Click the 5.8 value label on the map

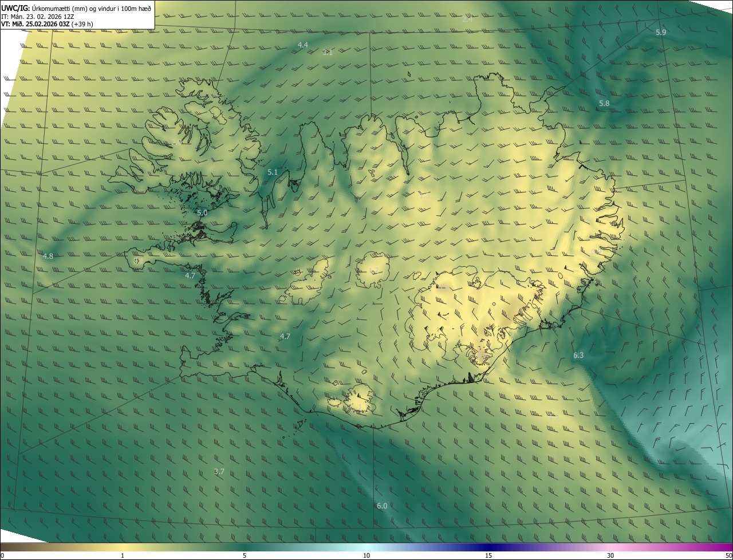tap(604, 103)
